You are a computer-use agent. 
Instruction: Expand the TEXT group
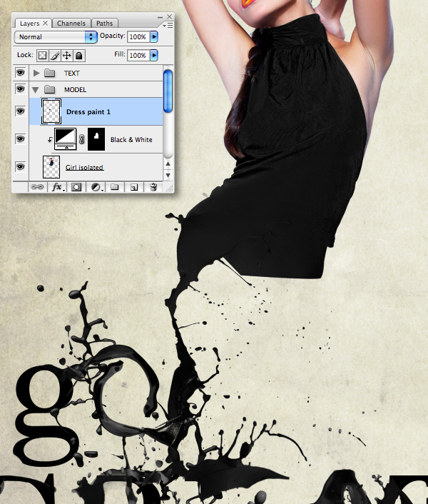click(36, 73)
